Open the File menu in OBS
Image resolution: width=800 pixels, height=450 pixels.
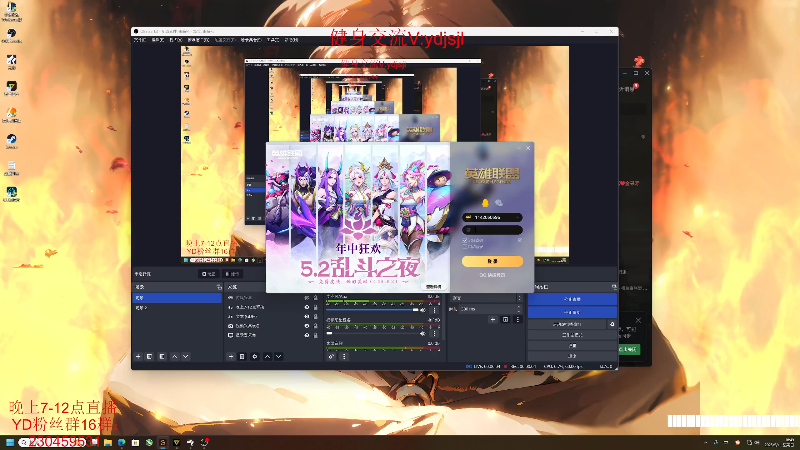(140, 40)
